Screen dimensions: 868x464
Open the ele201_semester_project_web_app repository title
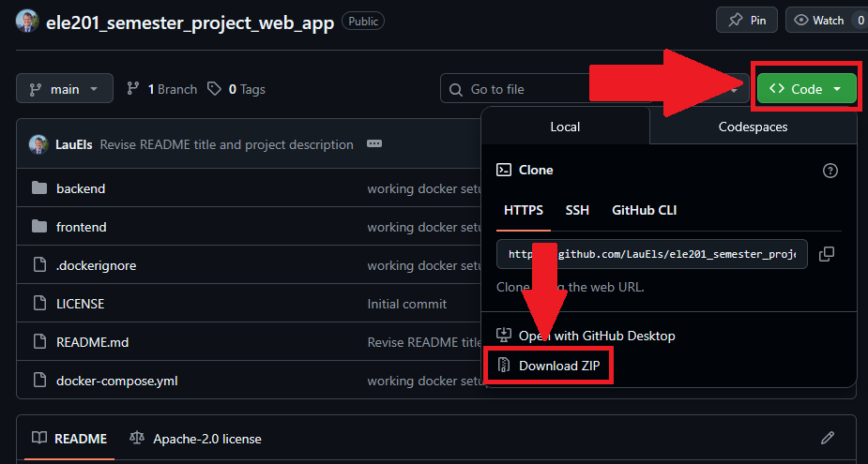[x=190, y=23]
